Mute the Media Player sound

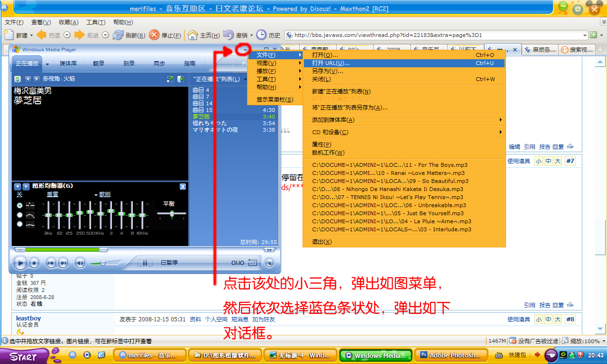80,263
